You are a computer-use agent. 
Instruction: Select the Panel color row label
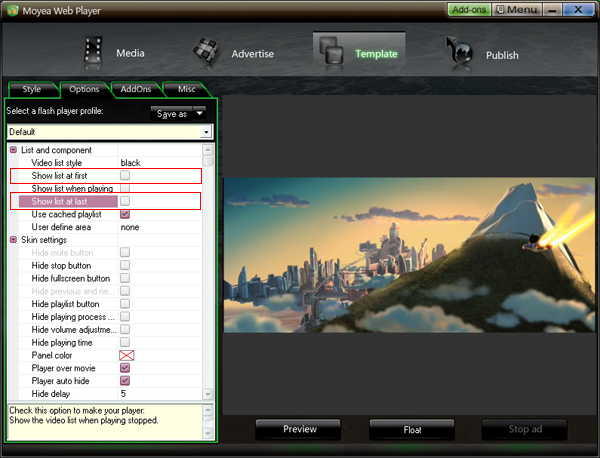point(52,355)
